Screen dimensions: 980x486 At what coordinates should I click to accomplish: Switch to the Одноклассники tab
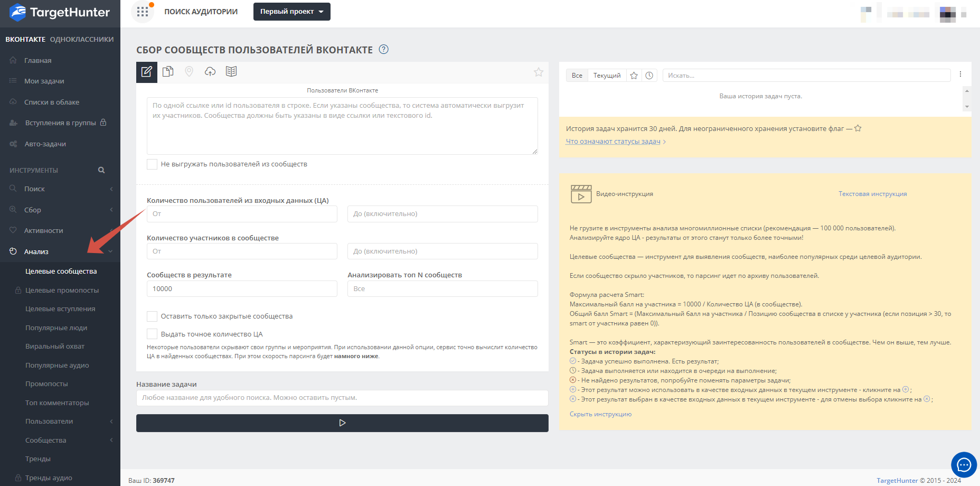click(x=82, y=40)
